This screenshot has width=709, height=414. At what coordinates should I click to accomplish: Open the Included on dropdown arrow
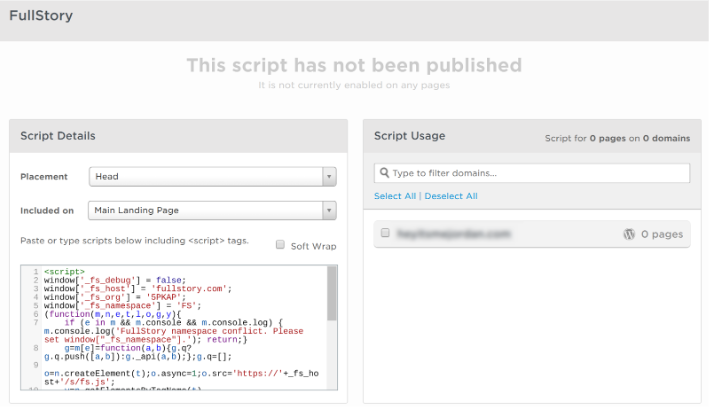pyautogui.click(x=329, y=210)
